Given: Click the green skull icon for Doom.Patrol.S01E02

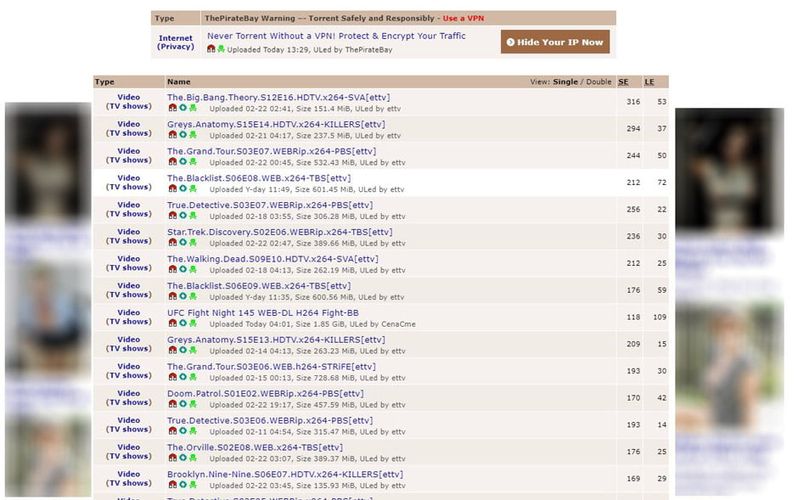Looking at the screenshot, I should pyautogui.click(x=193, y=404).
